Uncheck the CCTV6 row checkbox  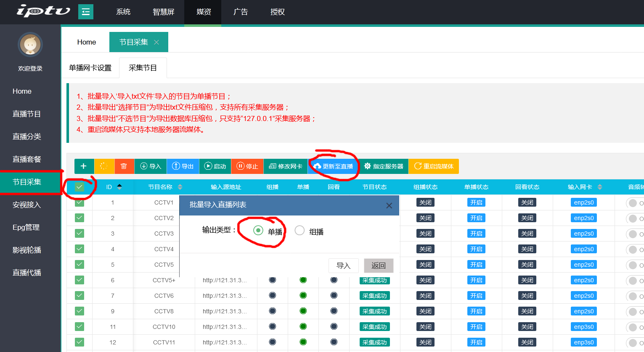80,296
